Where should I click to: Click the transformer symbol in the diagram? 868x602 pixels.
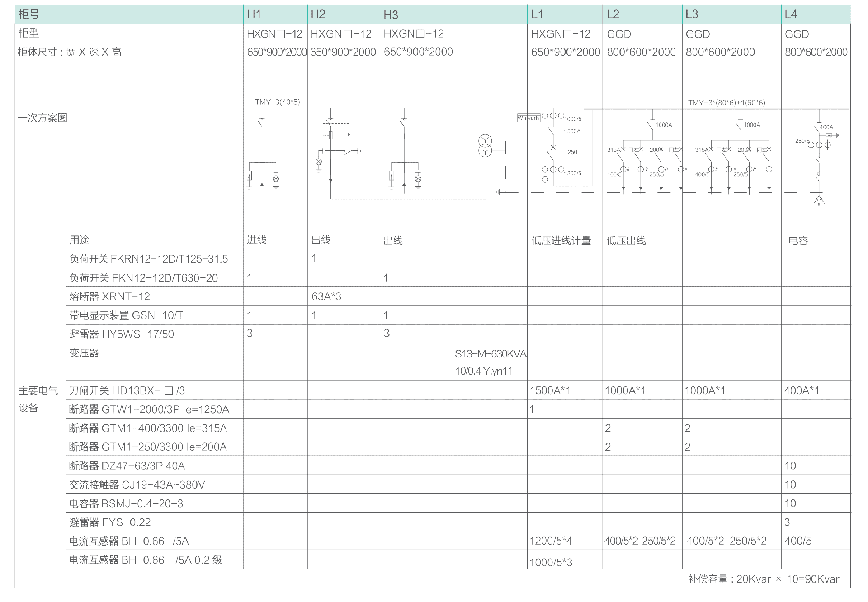485,146
